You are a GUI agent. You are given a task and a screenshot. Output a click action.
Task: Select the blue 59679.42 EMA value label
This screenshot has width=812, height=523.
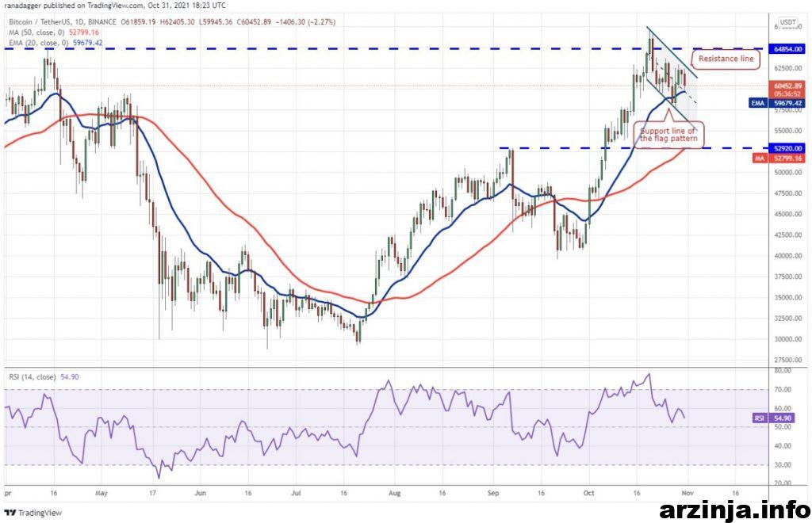[x=787, y=102]
